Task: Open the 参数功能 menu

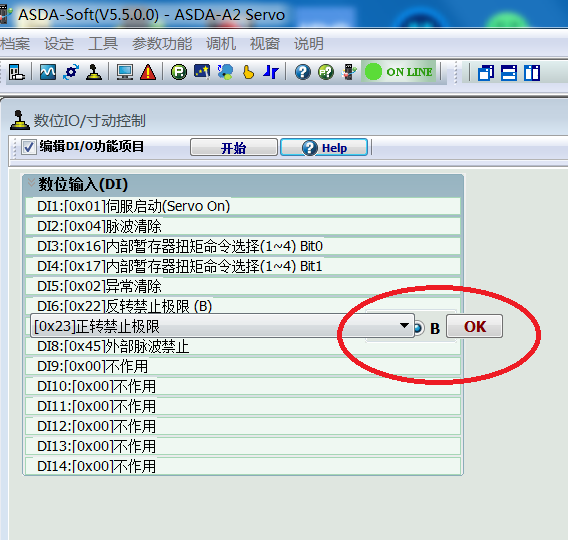Action: click(x=162, y=43)
